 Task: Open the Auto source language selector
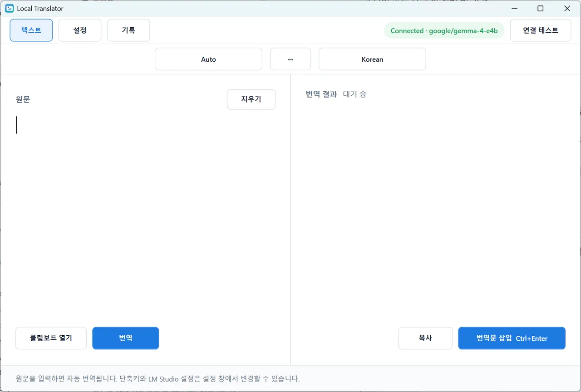(208, 59)
